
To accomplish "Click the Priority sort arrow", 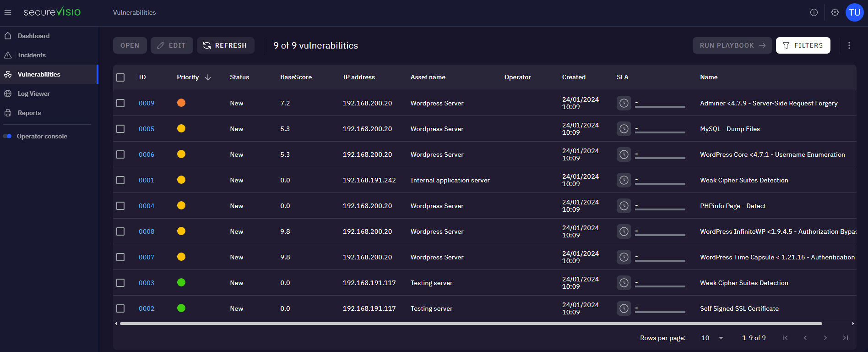I will (208, 77).
